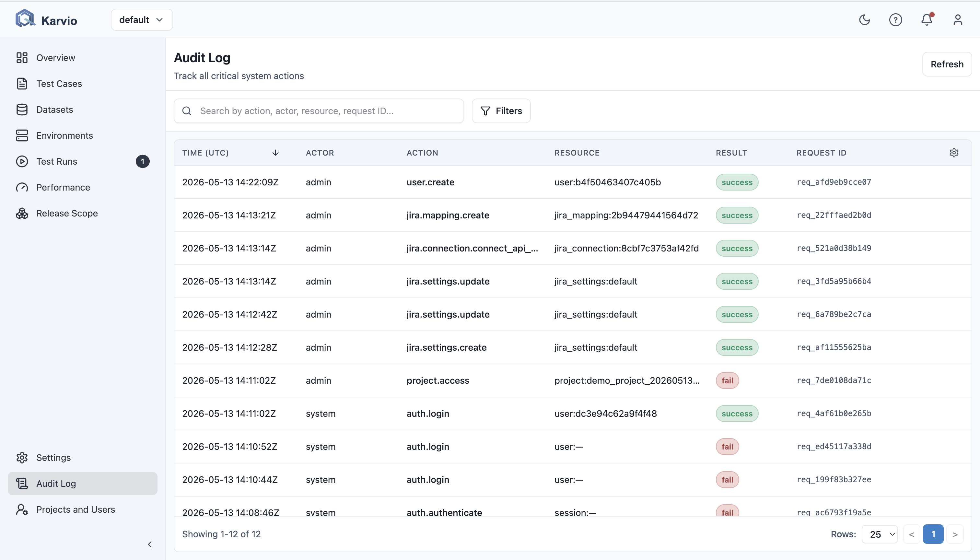Open the Overview page

[x=56, y=58]
